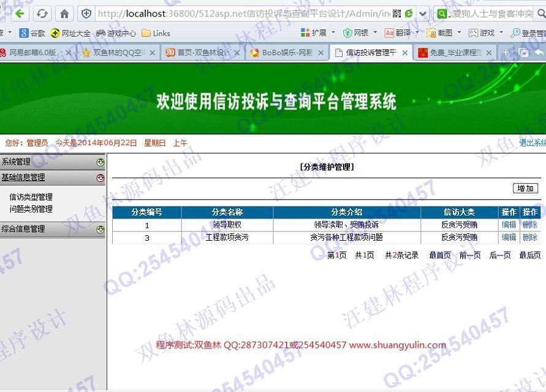Viewport: 546px width, 392px height.
Task: Click the browser back arrow button
Action: coord(19,13)
